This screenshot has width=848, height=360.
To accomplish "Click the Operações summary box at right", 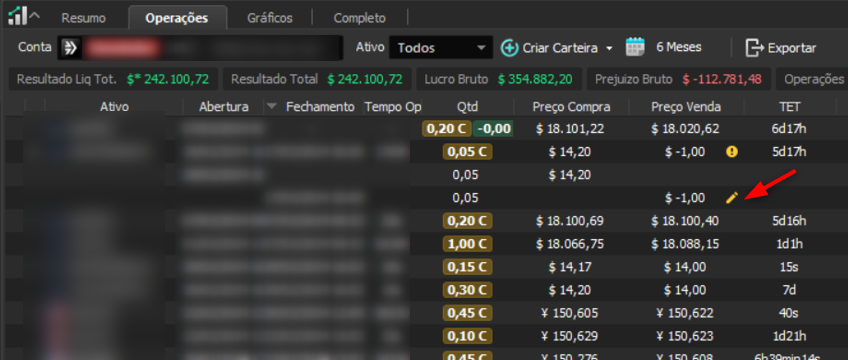I will pyautogui.click(x=811, y=79).
